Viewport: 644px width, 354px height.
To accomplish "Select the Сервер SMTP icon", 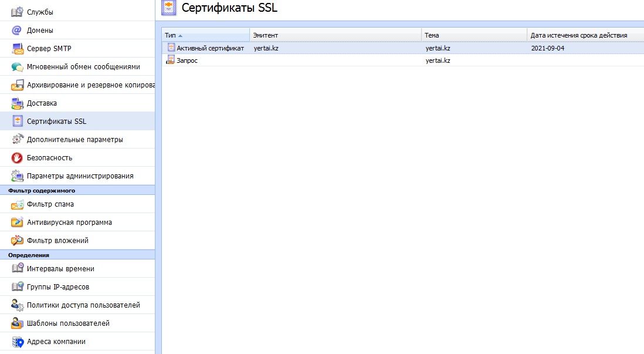I will pos(17,48).
